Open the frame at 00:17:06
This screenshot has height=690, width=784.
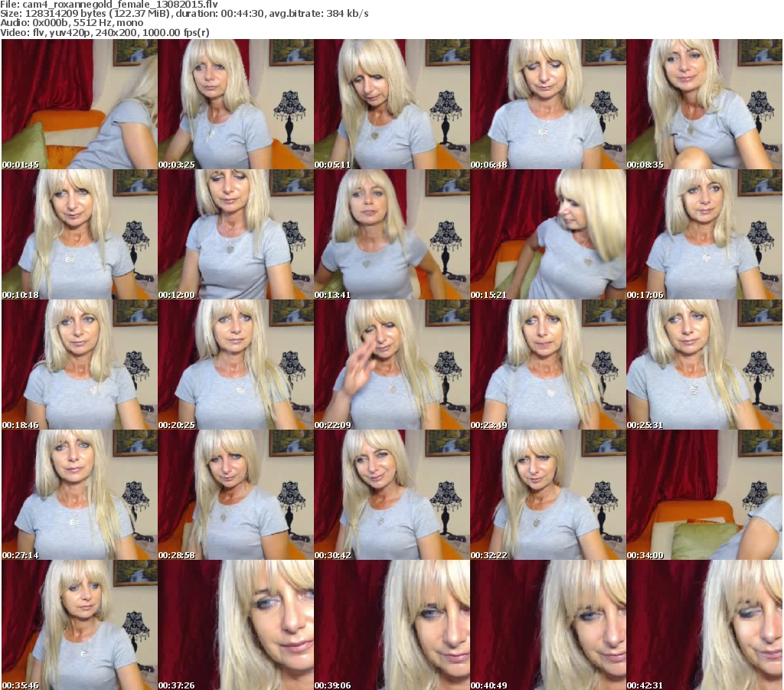704,234
